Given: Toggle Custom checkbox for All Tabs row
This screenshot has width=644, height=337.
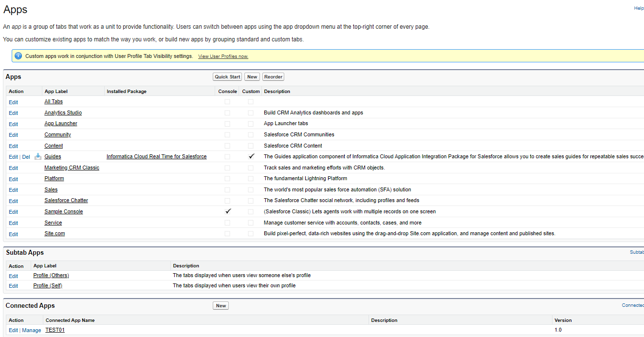Looking at the screenshot, I should (x=251, y=102).
